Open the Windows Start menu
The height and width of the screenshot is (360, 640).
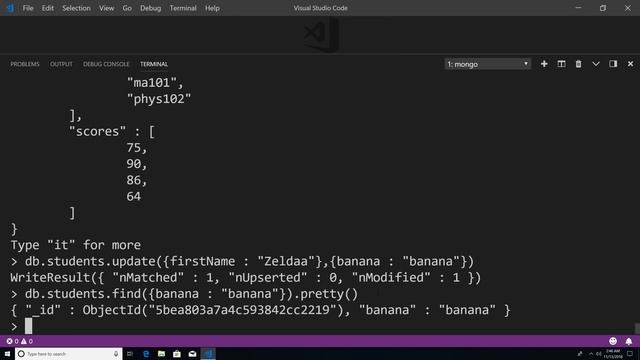point(7,354)
